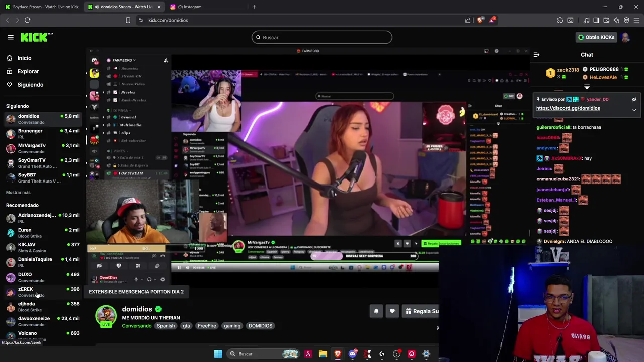Expand the pinned message chevron
Viewport: 644px width, 362px height.
[x=634, y=109]
